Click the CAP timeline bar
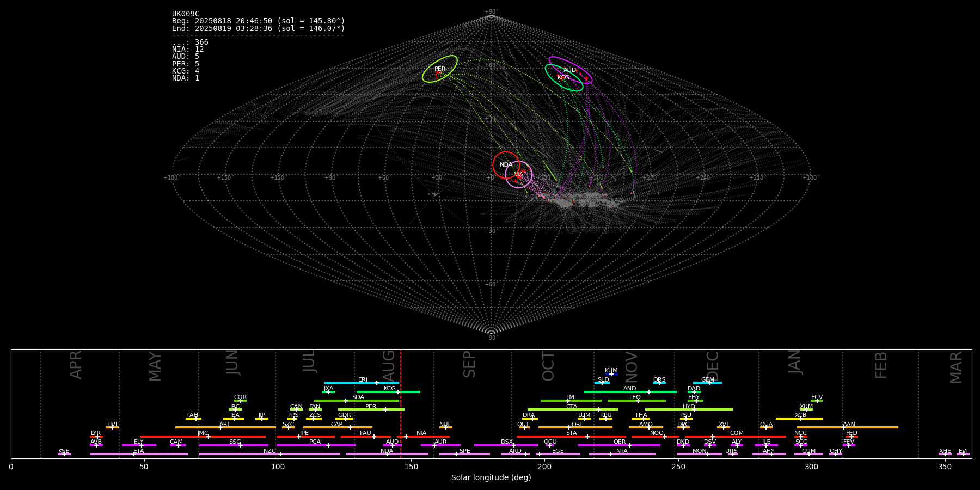The height and width of the screenshot is (490, 980). (x=338, y=427)
